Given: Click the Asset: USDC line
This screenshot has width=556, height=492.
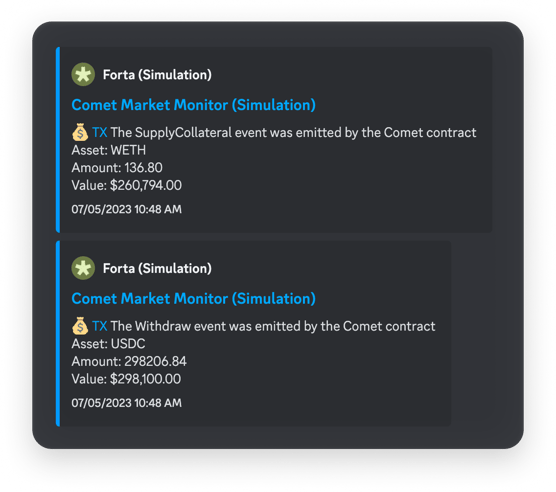Looking at the screenshot, I should (108, 344).
